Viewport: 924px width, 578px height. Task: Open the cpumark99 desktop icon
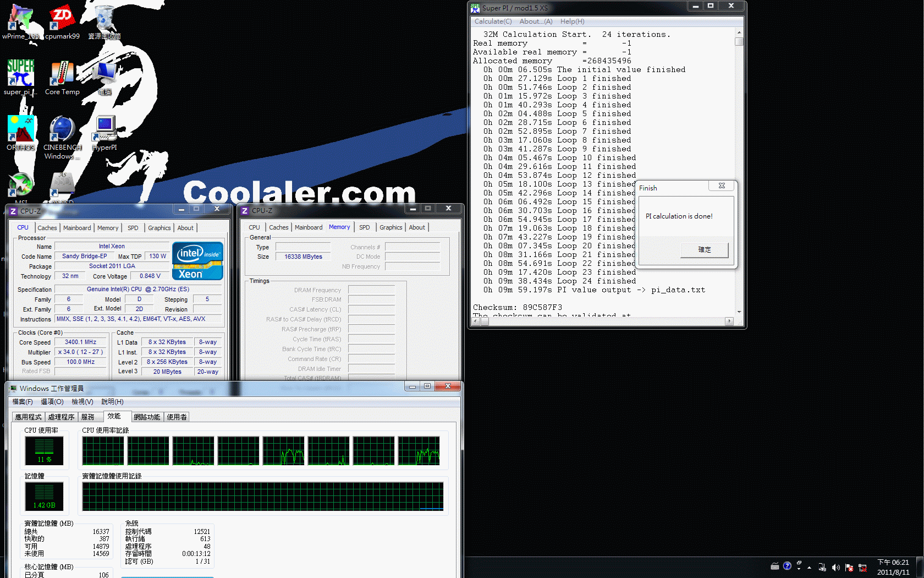click(62, 19)
